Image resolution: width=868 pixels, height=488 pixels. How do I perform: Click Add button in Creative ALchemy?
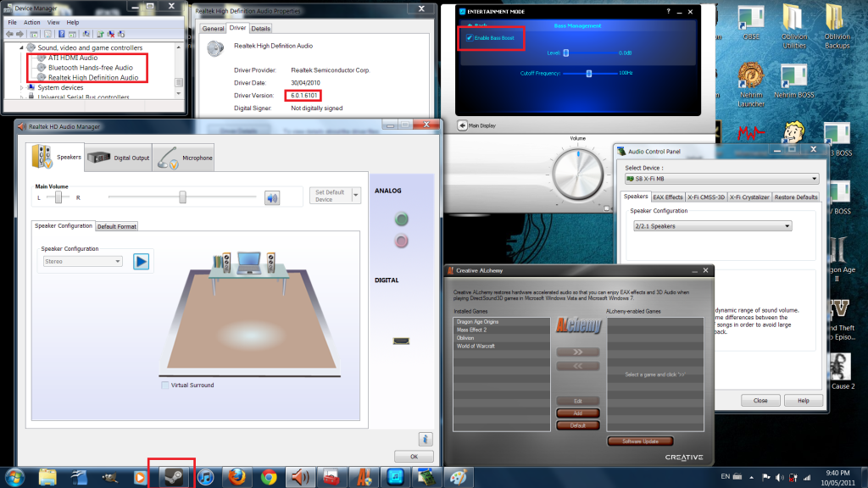[x=578, y=413]
